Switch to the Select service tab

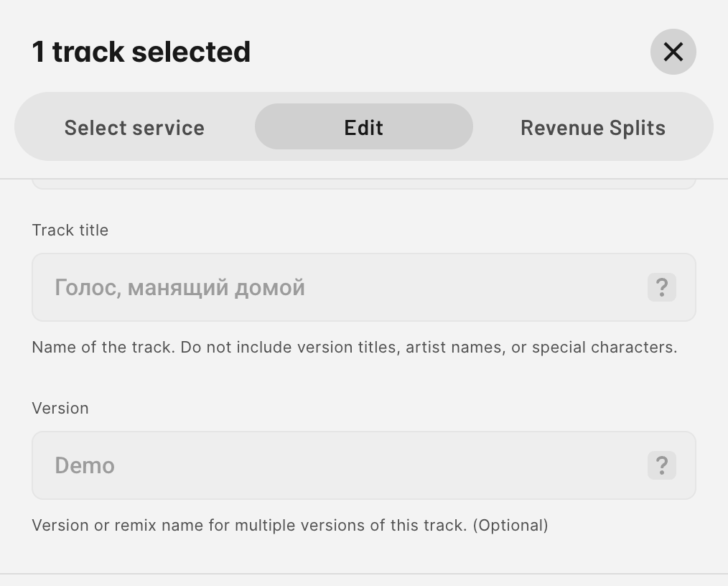pyautogui.click(x=134, y=127)
